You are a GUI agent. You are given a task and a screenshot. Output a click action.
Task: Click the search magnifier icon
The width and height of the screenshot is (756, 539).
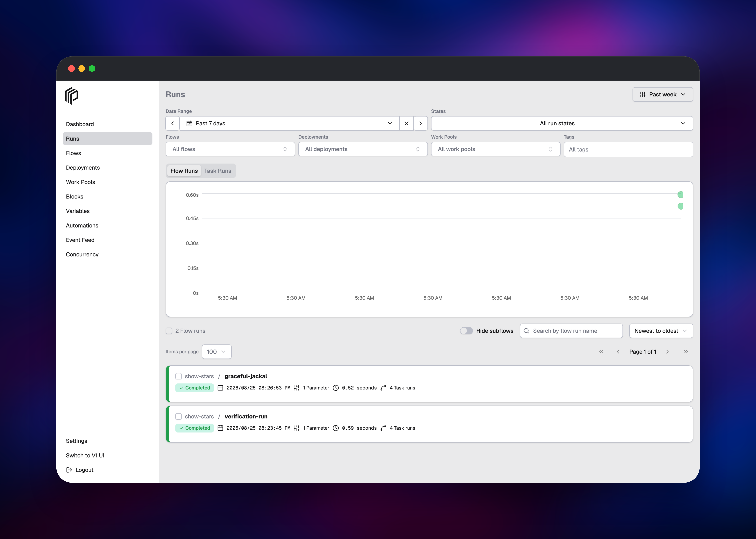coord(526,331)
